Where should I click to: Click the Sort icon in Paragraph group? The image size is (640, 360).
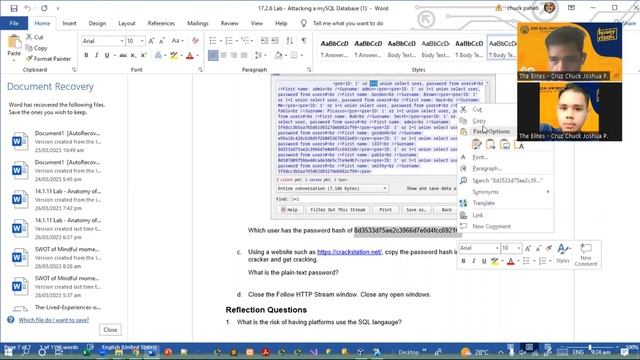pos(289,41)
